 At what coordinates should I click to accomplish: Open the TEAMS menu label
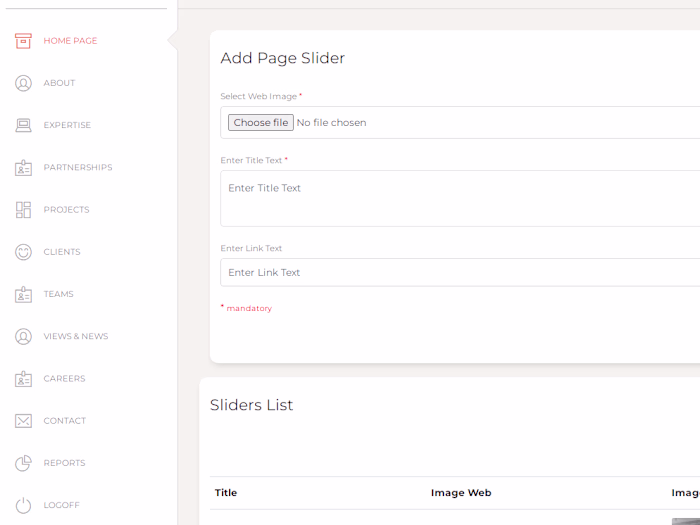coord(58,294)
